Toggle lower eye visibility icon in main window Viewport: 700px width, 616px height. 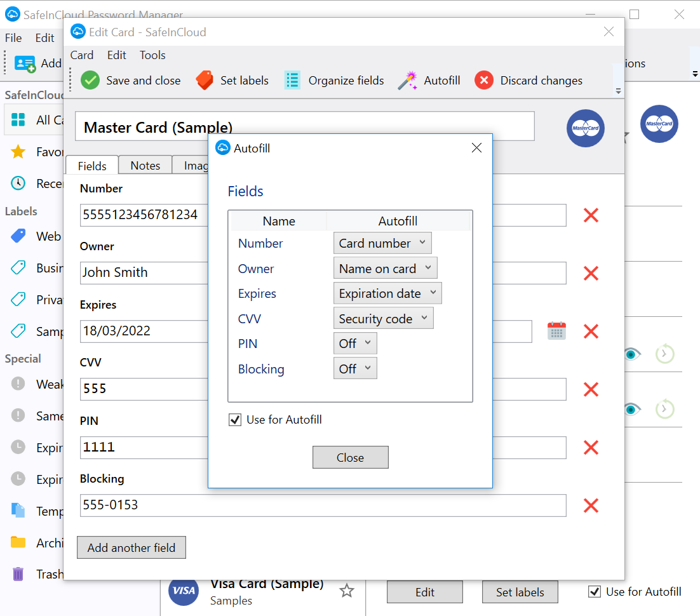(631, 410)
